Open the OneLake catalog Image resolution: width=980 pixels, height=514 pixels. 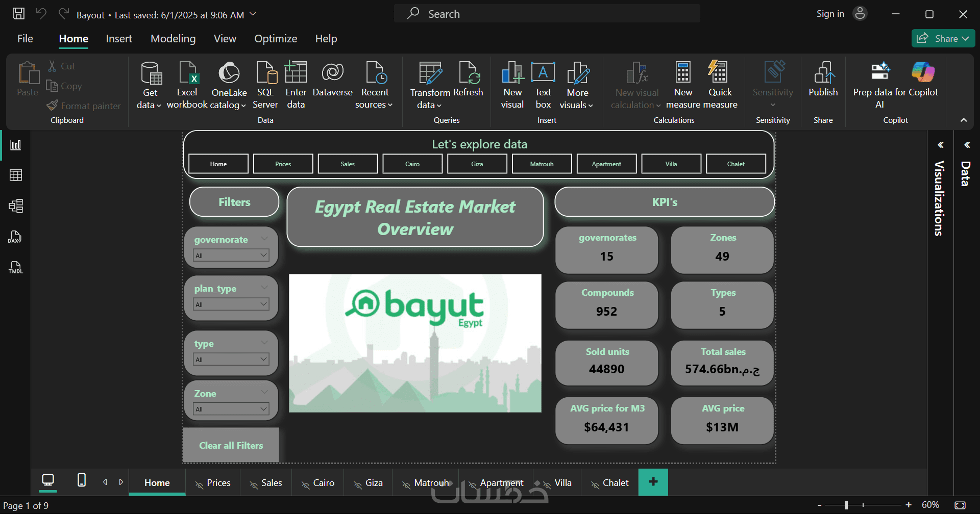(229, 85)
